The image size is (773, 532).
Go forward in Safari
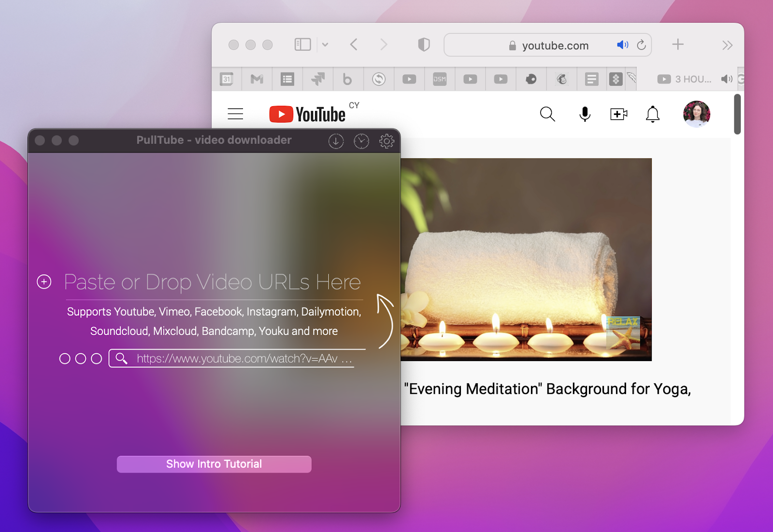click(384, 45)
